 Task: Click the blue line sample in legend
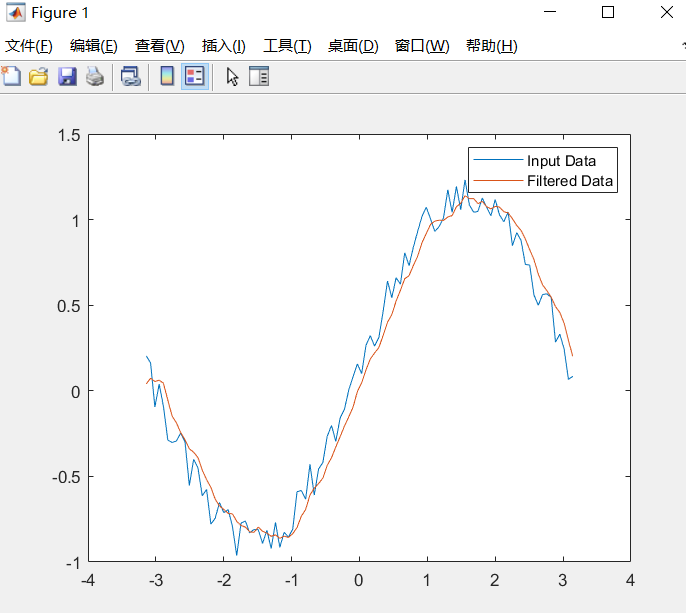498,160
